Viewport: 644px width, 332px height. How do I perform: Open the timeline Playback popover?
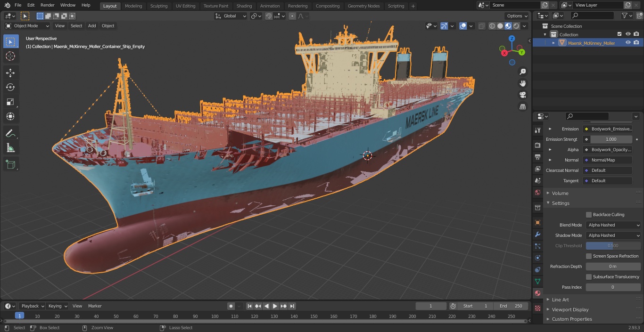(32, 306)
